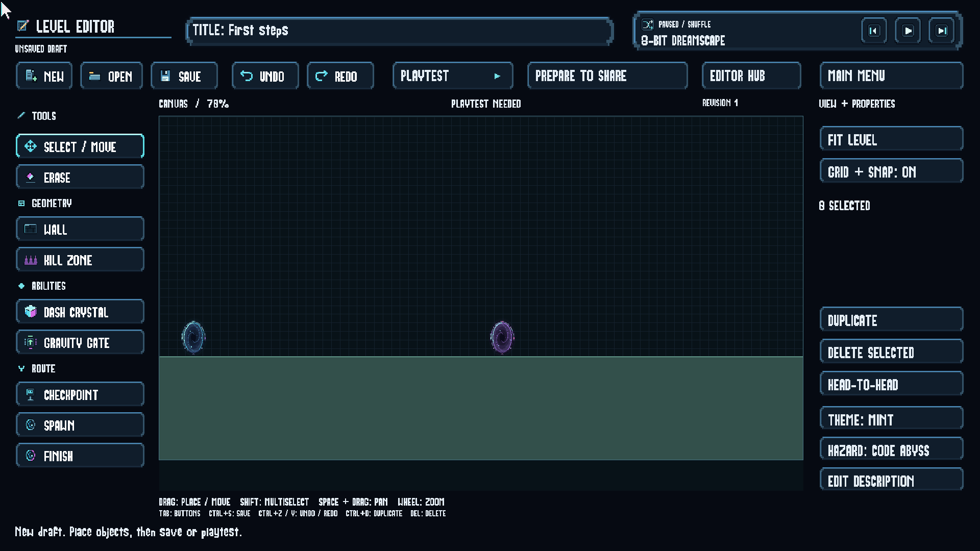Save the current draft

click(x=184, y=76)
